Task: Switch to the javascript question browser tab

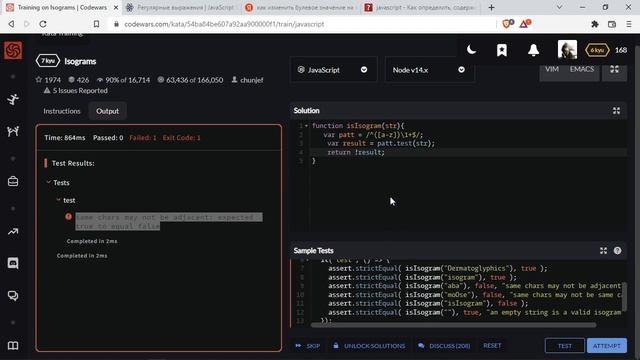Action: (421, 7)
